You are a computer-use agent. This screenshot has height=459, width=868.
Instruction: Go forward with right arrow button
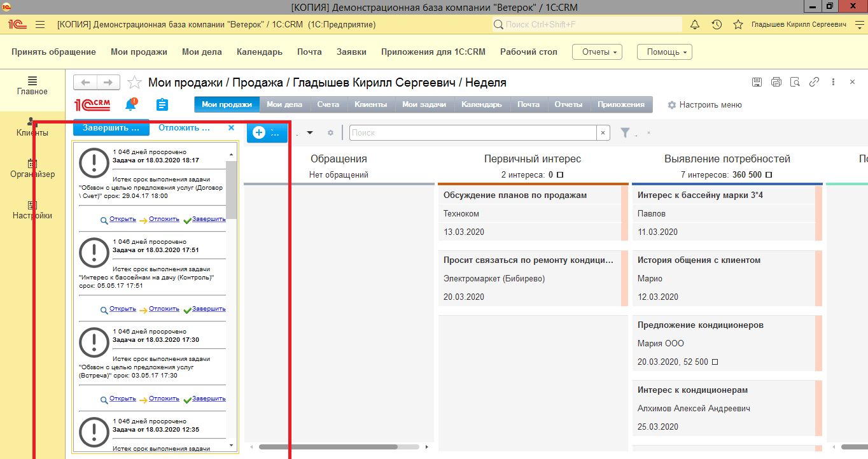coord(108,82)
